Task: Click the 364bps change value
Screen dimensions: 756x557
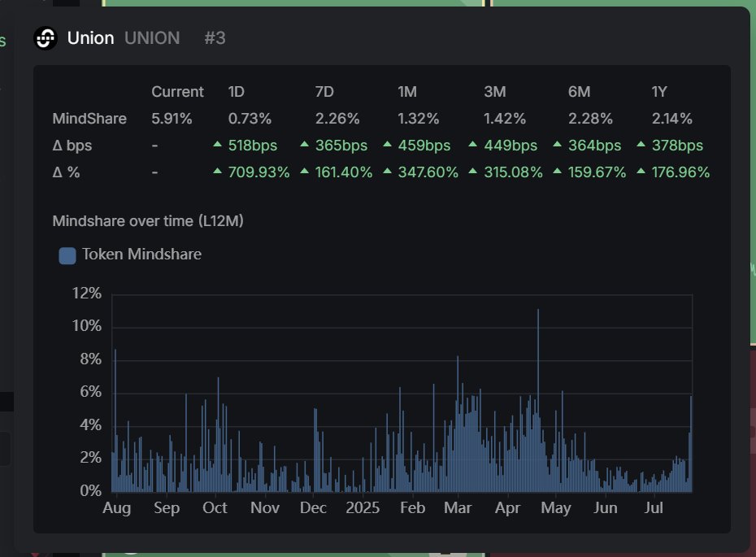Action: pos(594,146)
